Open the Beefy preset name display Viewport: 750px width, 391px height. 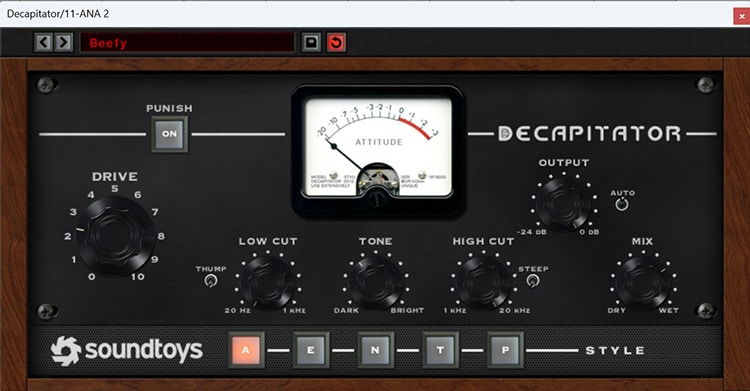(187, 43)
